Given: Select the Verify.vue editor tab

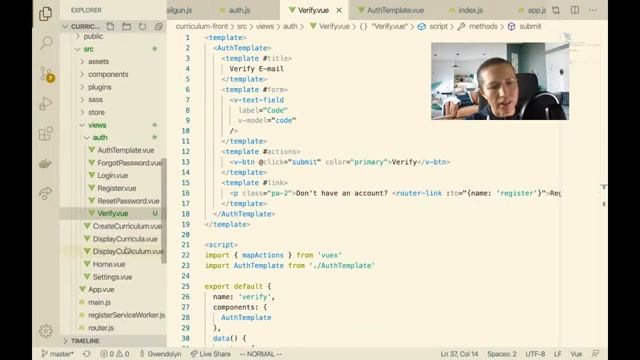Looking at the screenshot, I should (313, 10).
